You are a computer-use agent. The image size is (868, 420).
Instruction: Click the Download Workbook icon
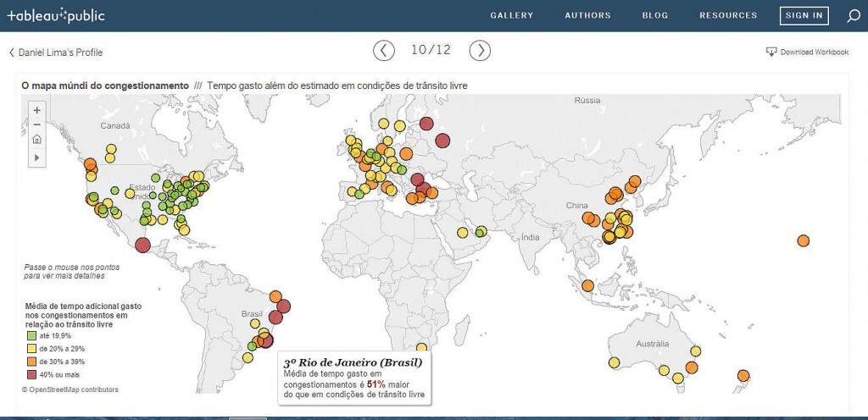click(771, 52)
